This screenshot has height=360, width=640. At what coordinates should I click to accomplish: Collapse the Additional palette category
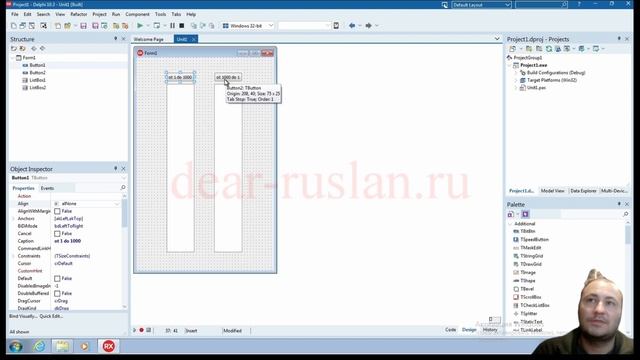click(510, 224)
